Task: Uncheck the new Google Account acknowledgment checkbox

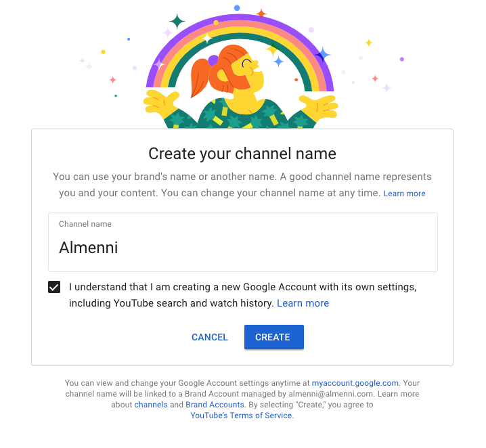Action: (x=54, y=287)
